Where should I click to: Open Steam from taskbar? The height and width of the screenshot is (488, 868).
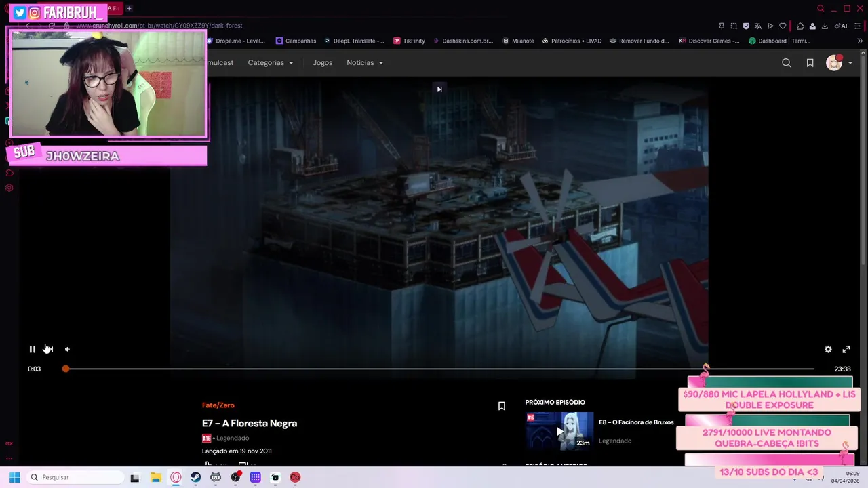coord(195,477)
